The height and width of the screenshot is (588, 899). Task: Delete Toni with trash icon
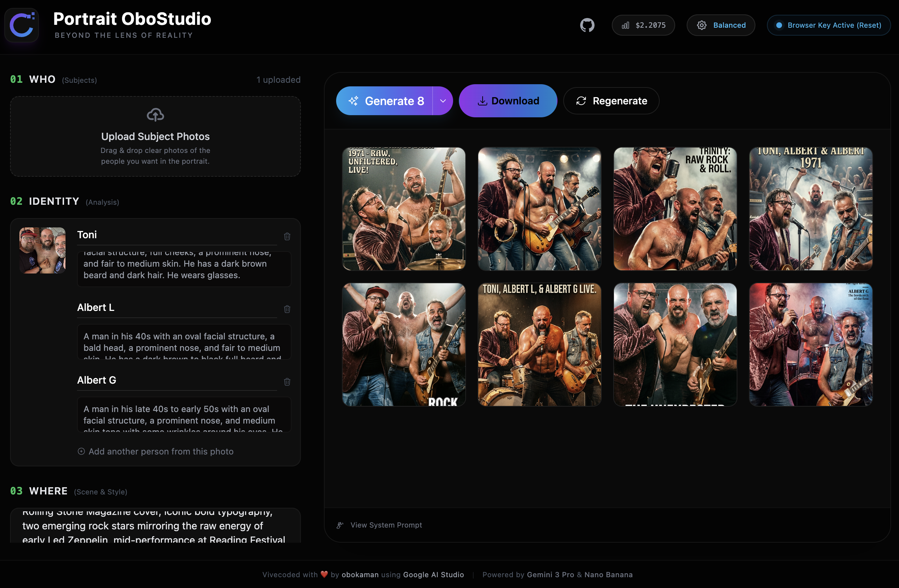287,236
